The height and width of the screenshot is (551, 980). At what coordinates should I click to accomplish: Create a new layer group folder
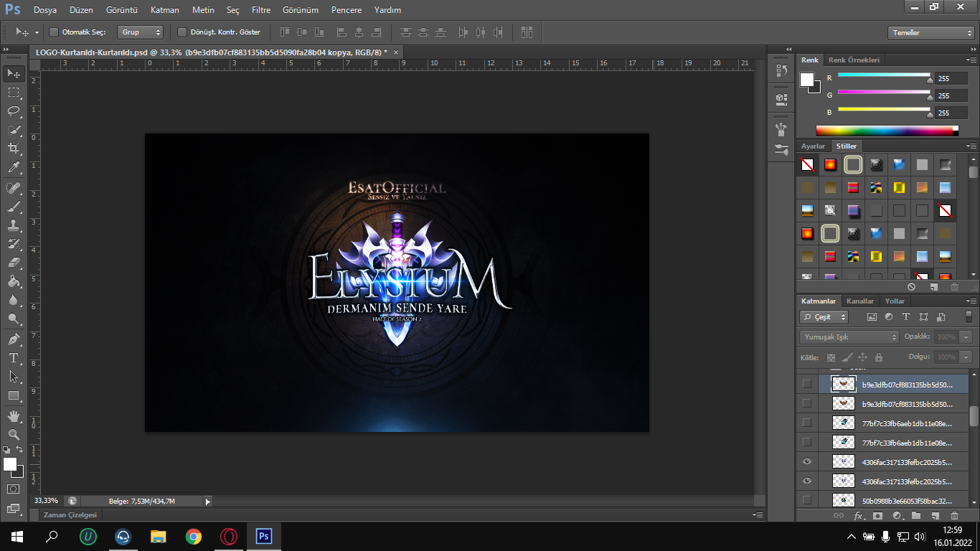(916, 516)
